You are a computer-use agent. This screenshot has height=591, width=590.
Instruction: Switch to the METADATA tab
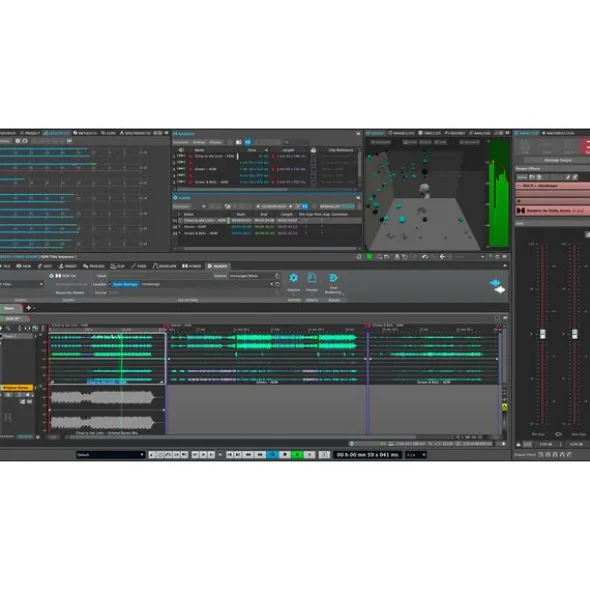[85, 133]
